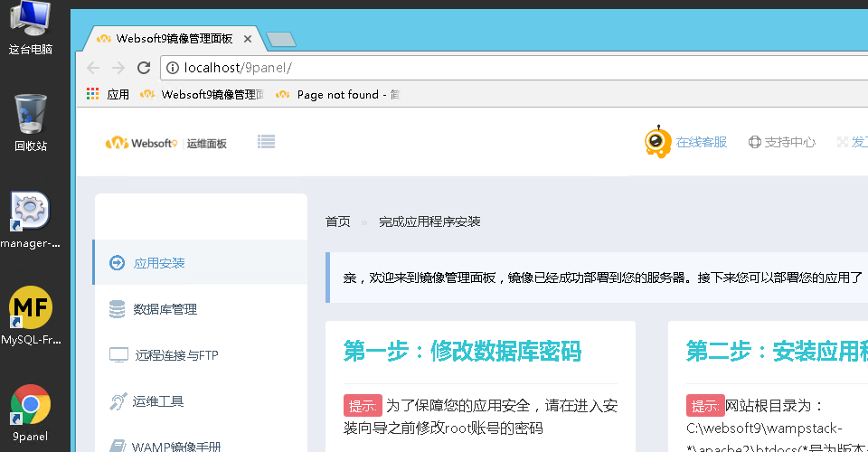Click the 应用安装 arrow circle icon
The height and width of the screenshot is (452, 868).
[x=117, y=263]
